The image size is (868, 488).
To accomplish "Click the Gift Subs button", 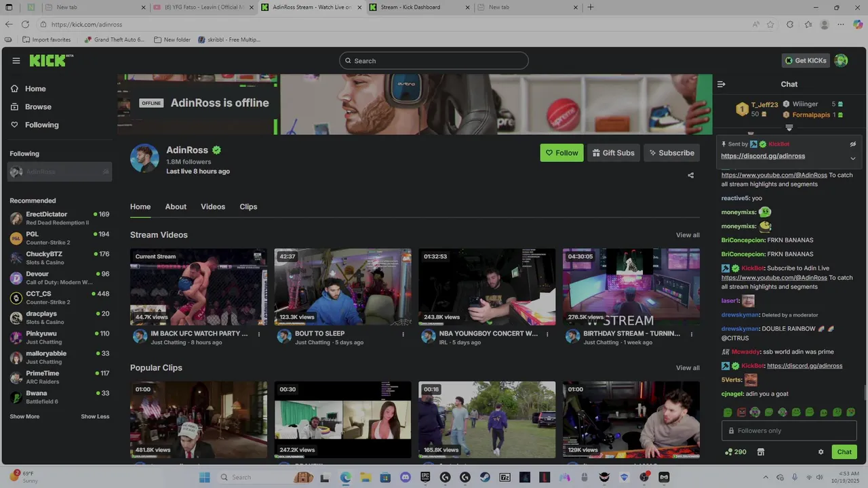I will coord(613,152).
